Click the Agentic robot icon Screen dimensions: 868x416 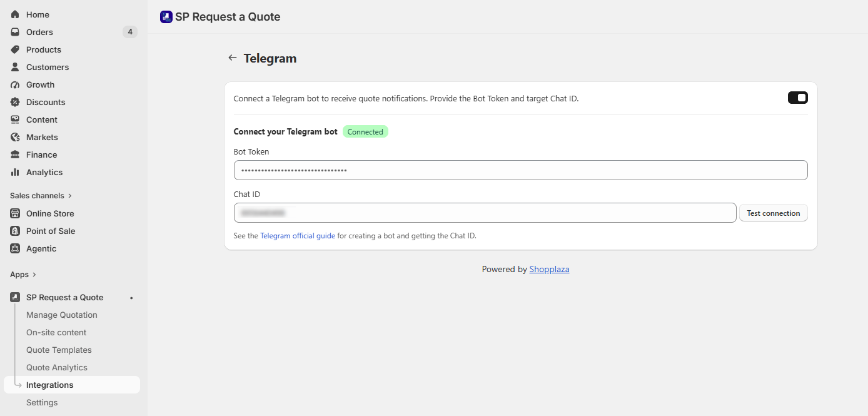coord(15,248)
